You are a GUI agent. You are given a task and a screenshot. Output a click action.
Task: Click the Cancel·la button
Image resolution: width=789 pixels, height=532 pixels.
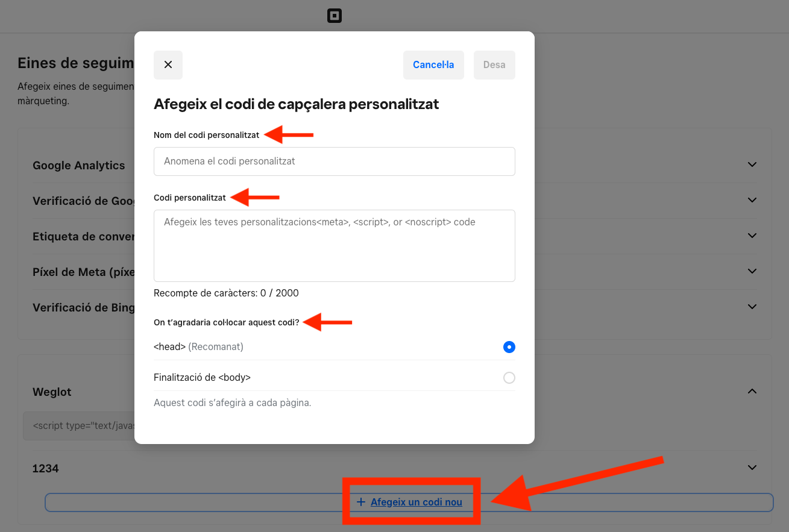click(x=433, y=65)
